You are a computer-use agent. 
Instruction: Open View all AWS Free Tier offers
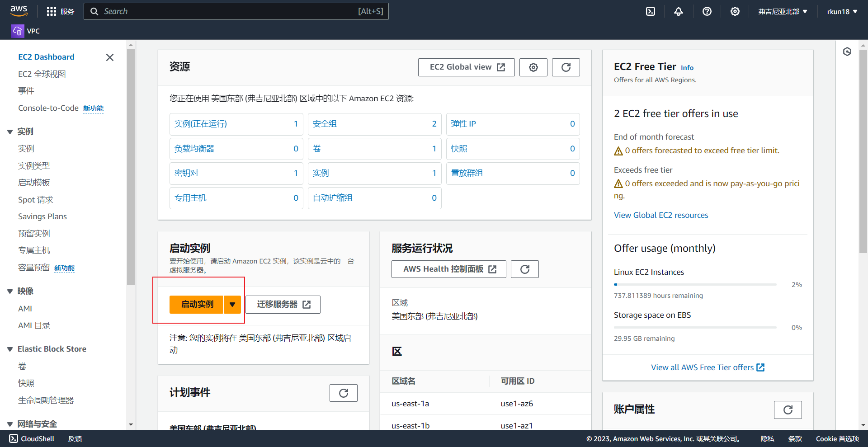708,367
